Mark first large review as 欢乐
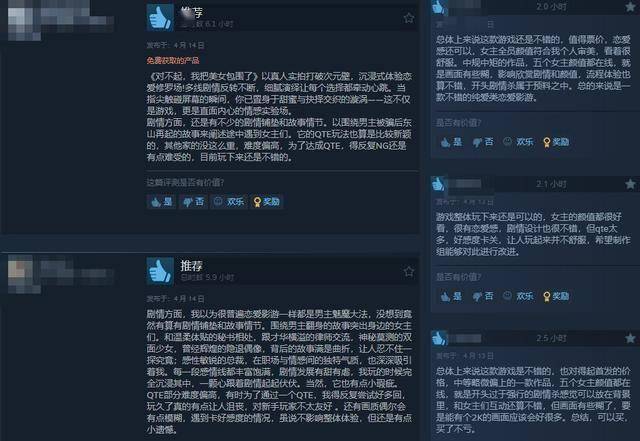 (x=229, y=202)
